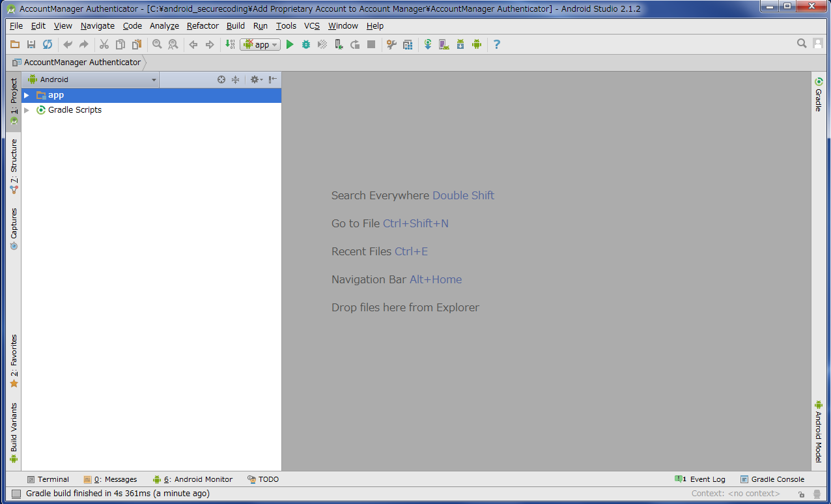Run the app with the green play icon

(290, 44)
